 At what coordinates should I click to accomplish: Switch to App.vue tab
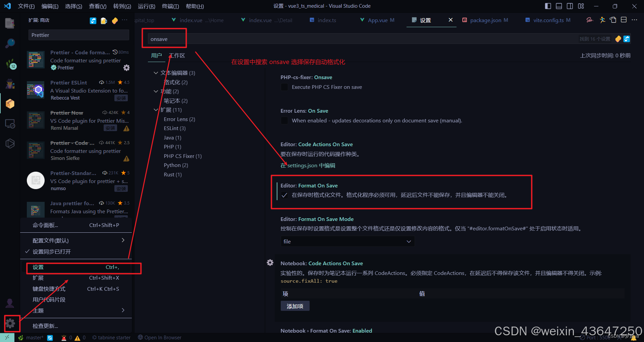377,20
